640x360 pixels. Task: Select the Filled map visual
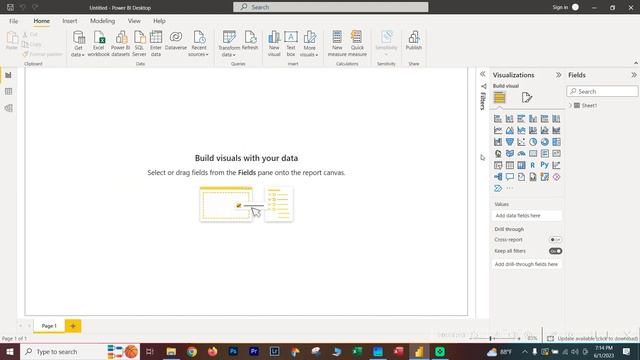point(510,153)
